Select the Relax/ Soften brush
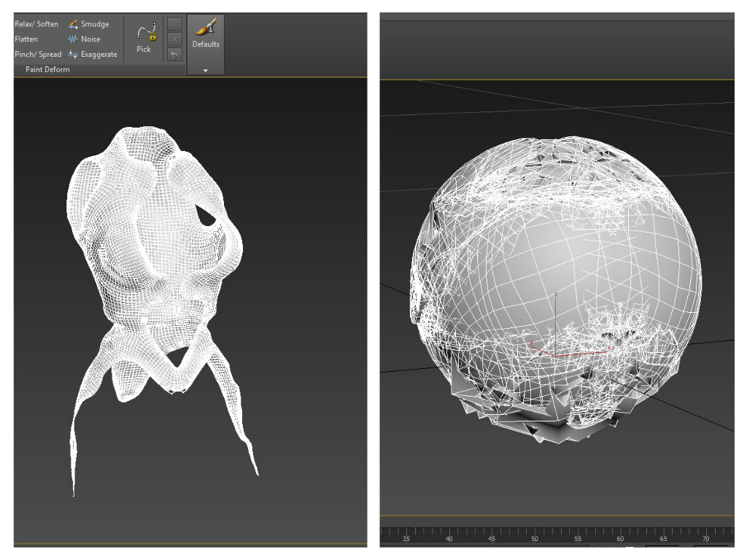The image size is (747, 560). point(36,24)
